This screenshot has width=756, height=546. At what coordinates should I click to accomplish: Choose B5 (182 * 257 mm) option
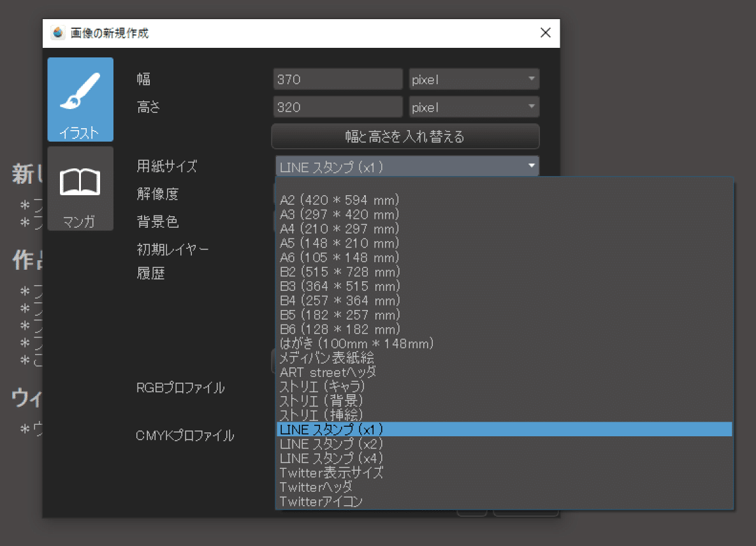tap(504, 315)
